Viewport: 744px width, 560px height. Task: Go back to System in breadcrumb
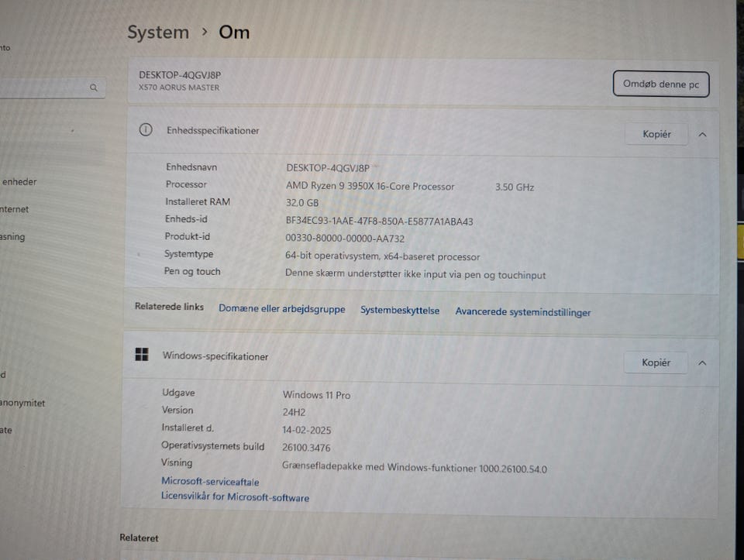tap(158, 33)
